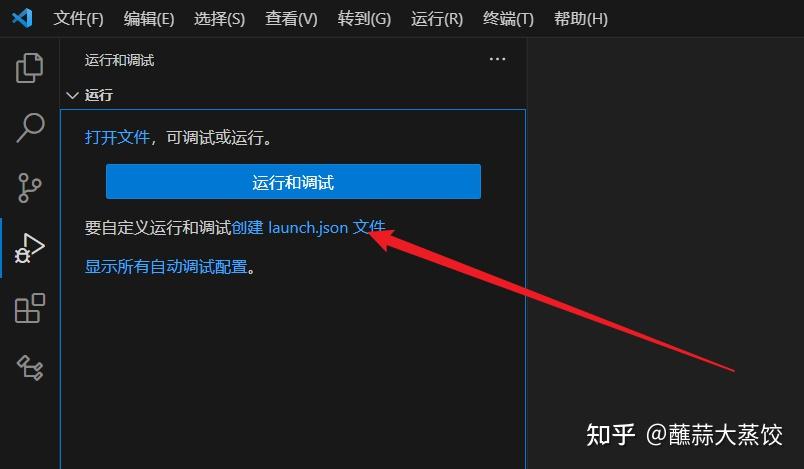Open the 选择(S) menu

(219, 19)
